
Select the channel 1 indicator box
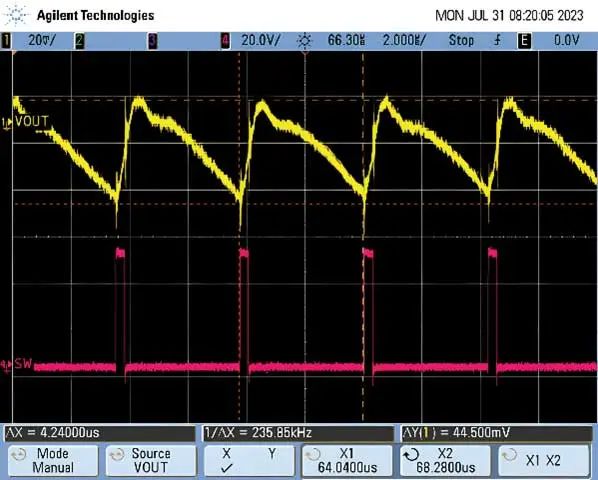point(6,40)
